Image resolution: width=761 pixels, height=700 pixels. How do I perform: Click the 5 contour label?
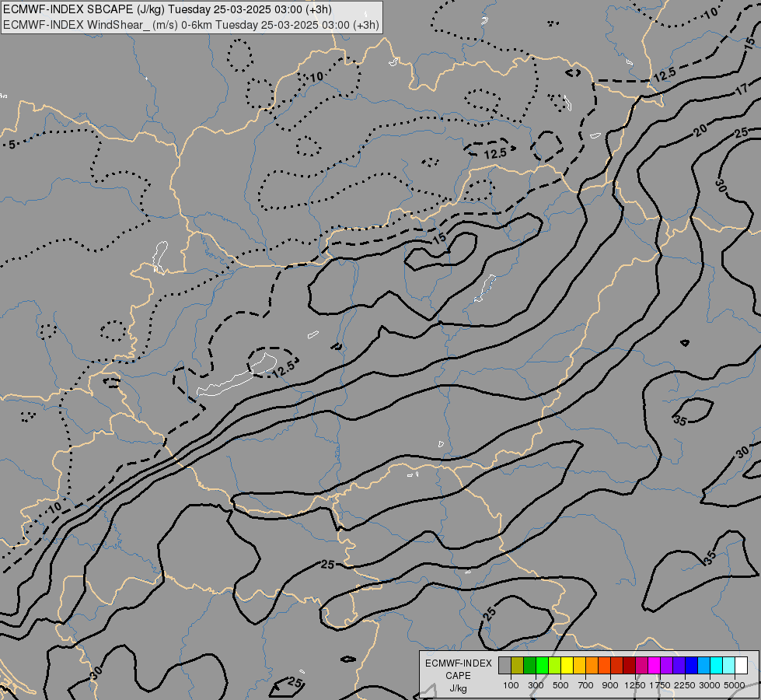point(12,144)
